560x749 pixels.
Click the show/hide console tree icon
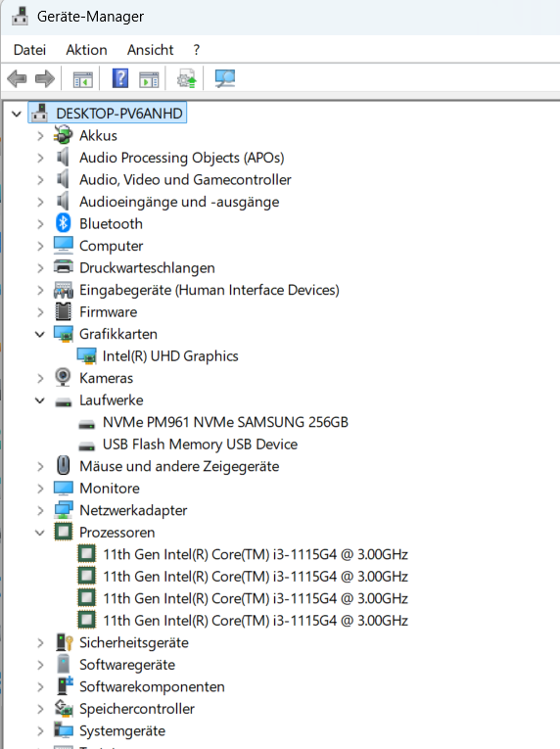(x=82, y=79)
